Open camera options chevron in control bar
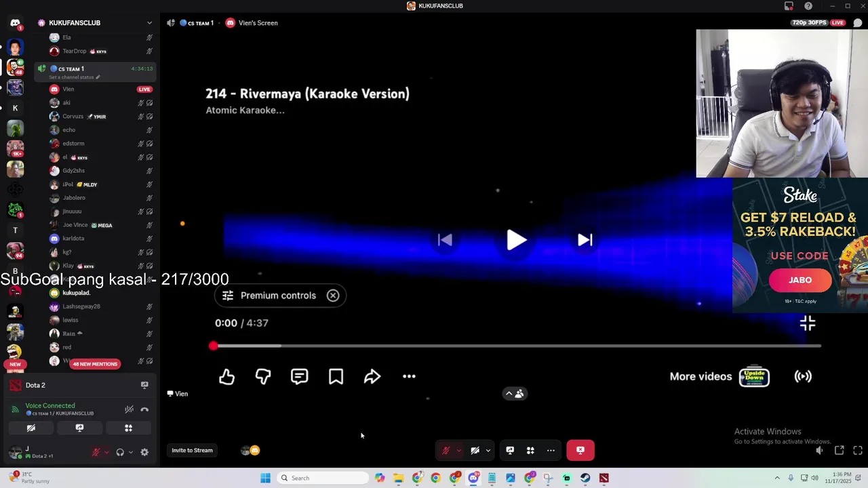The height and width of the screenshot is (488, 868). coord(488,450)
